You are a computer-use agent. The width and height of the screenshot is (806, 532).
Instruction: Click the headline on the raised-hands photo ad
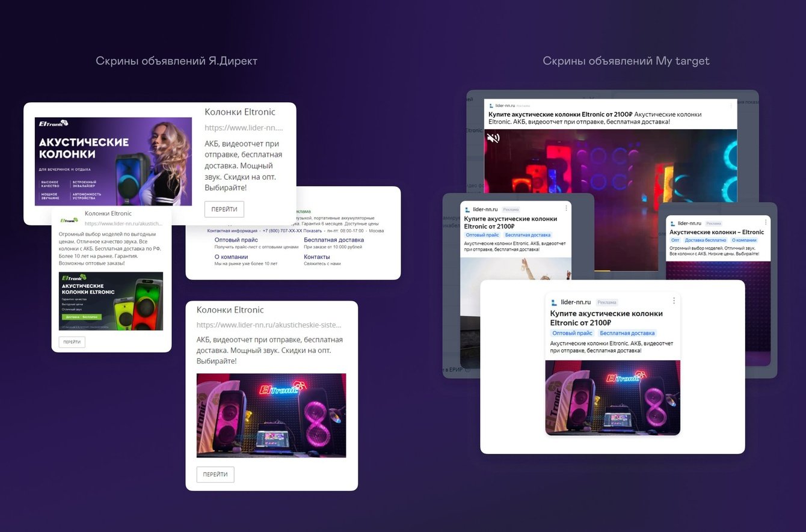[x=511, y=222]
